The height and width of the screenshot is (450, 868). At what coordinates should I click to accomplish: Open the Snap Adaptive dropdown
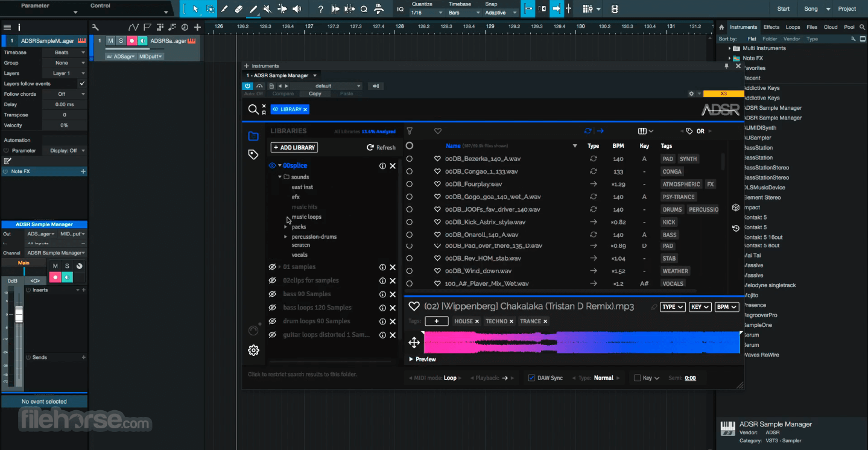click(x=501, y=13)
